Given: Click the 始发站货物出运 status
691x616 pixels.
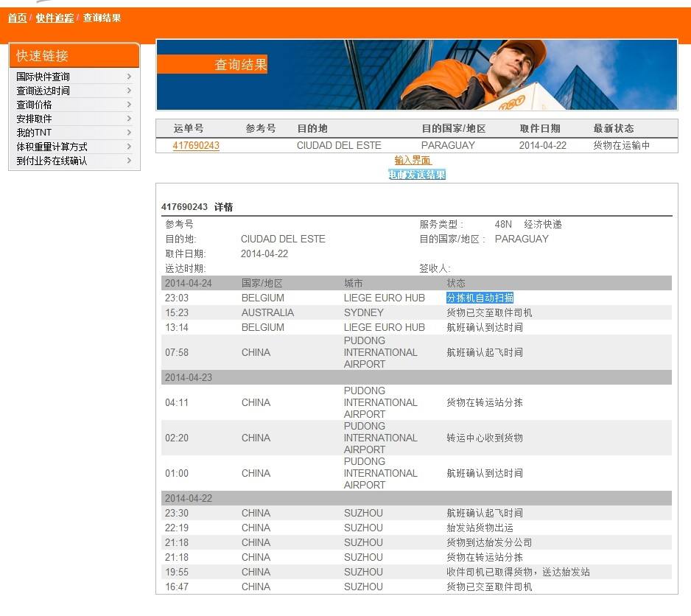Looking at the screenshot, I should coord(480,528).
